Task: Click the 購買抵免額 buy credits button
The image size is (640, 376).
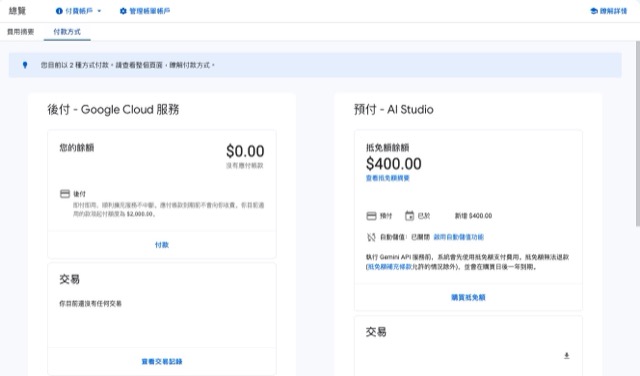Action: (x=468, y=297)
